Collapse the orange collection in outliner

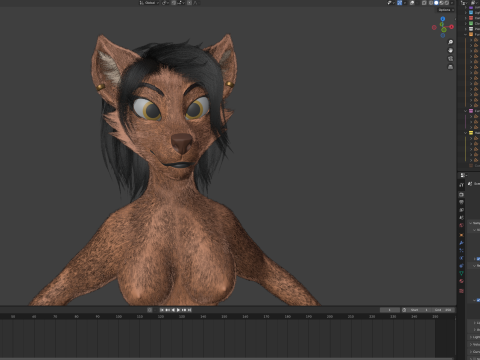pyautogui.click(x=466, y=34)
